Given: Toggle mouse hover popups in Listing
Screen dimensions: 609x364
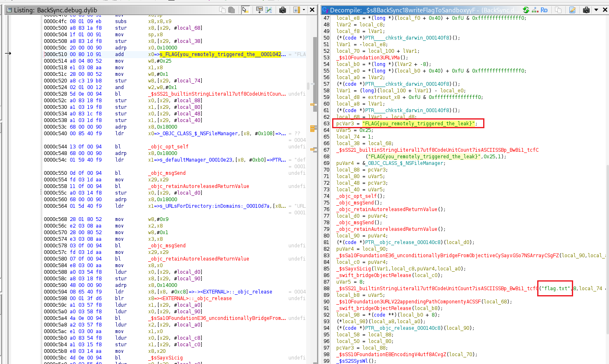Looking at the screenshot, I should (x=245, y=10).
